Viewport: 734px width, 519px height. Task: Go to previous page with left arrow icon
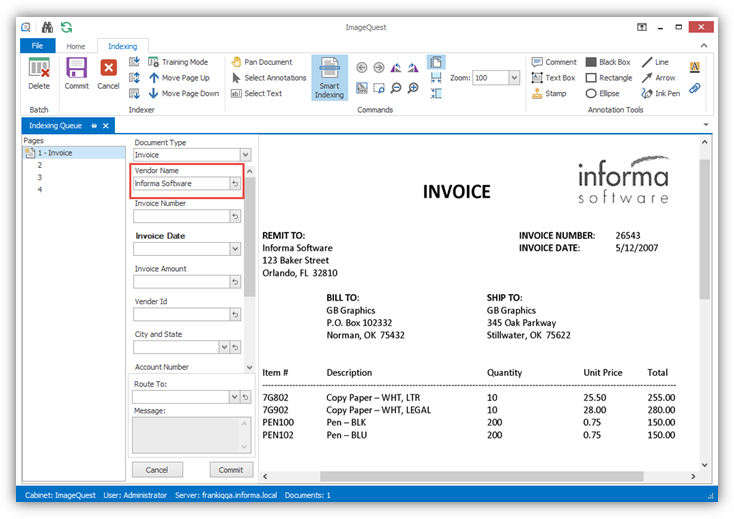[362, 68]
